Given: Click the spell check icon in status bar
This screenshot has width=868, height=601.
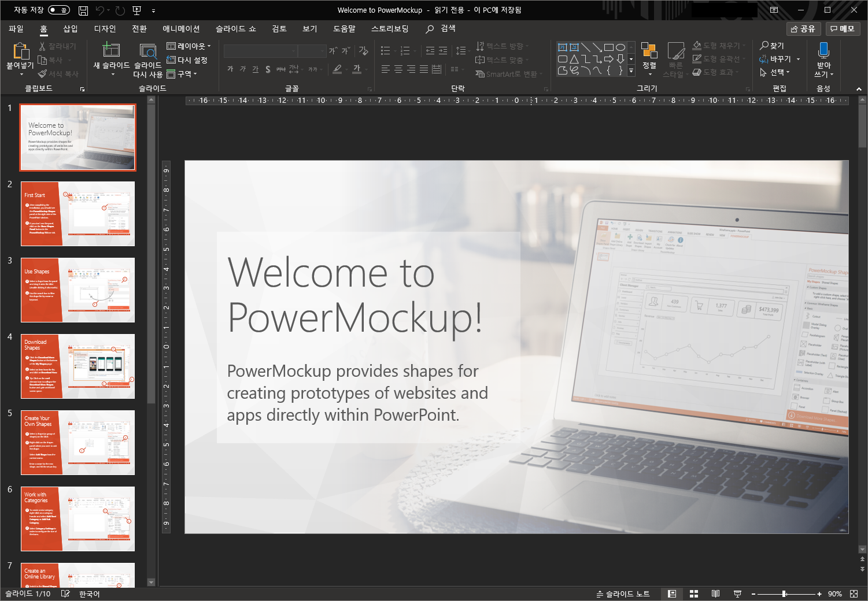Looking at the screenshot, I should [65, 593].
